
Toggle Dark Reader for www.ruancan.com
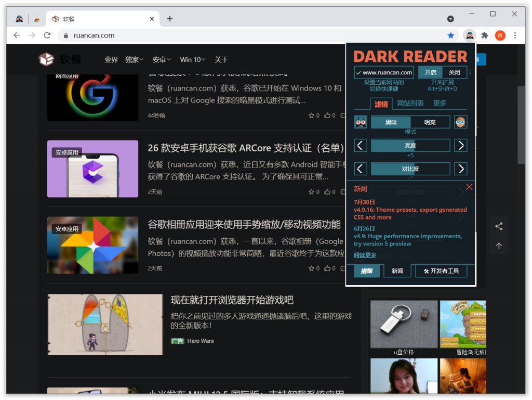384,72
